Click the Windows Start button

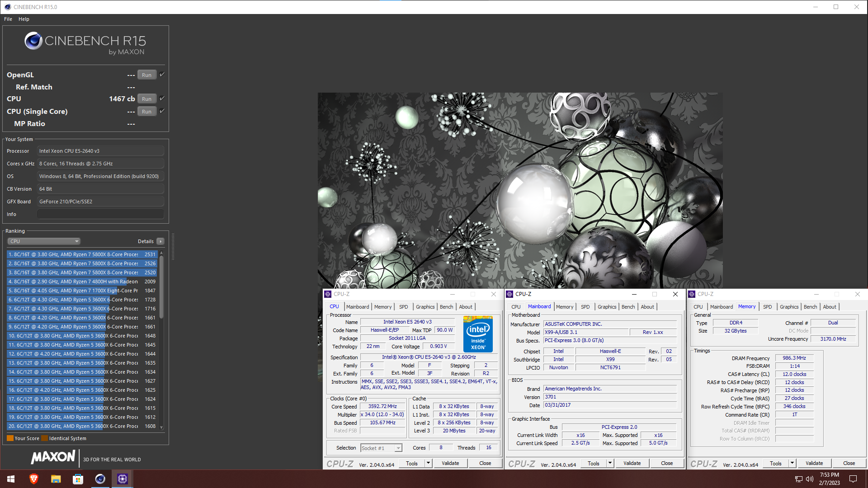coord(11,479)
